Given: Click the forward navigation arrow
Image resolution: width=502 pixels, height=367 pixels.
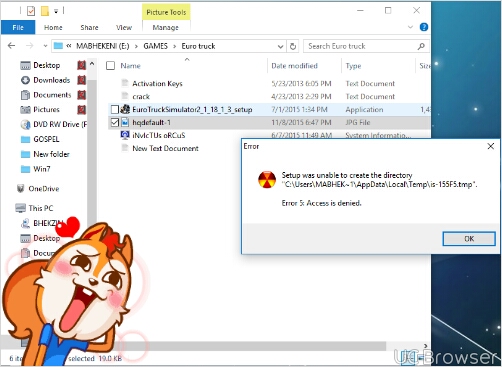Looking at the screenshot, I should pos(30,46).
